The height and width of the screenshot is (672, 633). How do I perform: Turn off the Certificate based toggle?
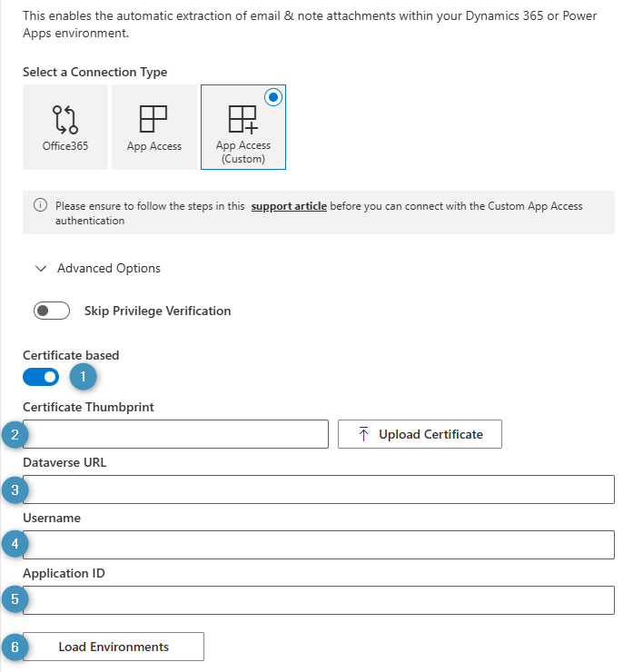tap(41, 376)
